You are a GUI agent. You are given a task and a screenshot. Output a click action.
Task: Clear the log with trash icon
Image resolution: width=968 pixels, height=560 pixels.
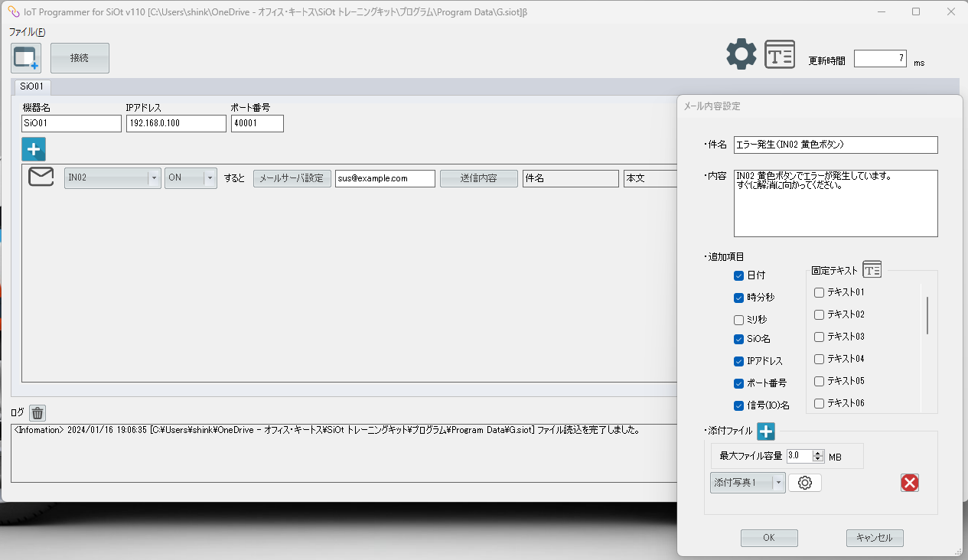[x=37, y=413]
